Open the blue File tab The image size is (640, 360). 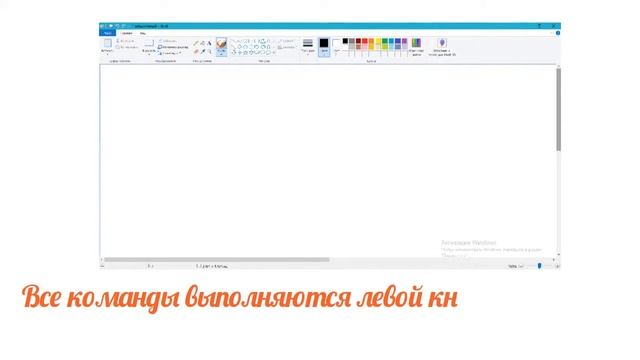pyautogui.click(x=107, y=33)
